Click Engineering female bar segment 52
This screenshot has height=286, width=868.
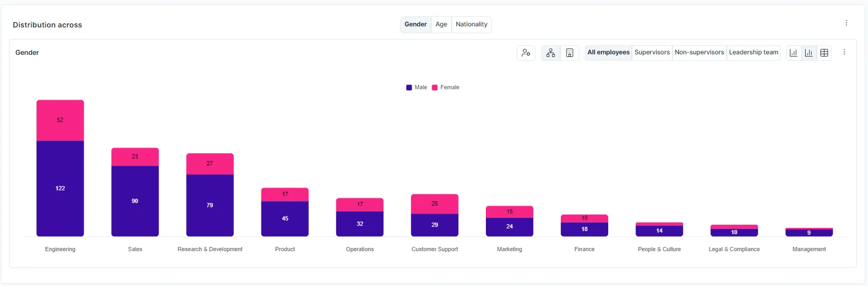pyautogui.click(x=60, y=120)
